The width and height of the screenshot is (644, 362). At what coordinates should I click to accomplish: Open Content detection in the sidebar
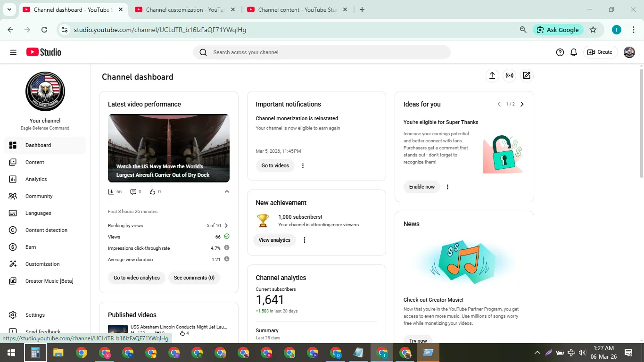(x=45, y=230)
